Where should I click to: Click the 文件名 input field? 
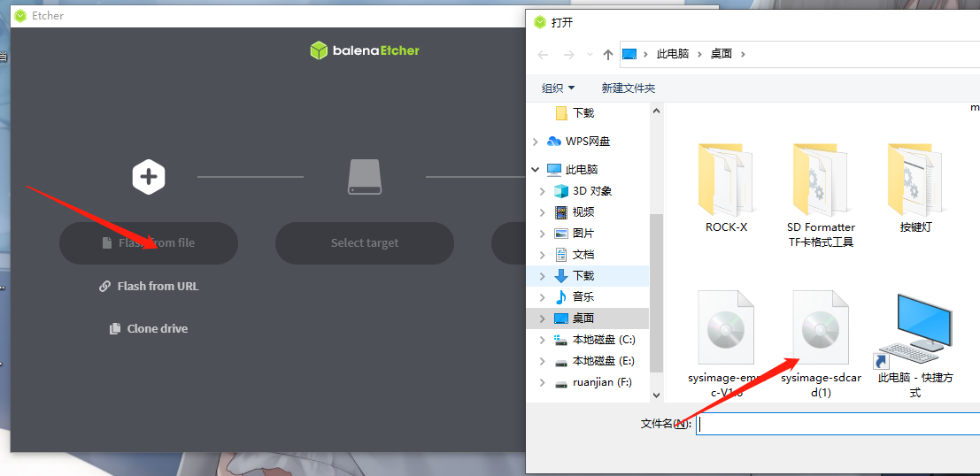837,424
